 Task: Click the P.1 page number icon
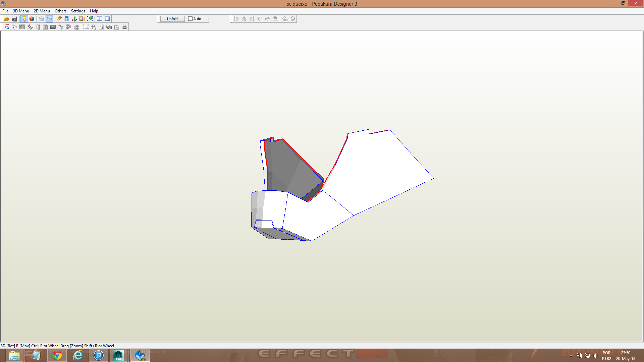point(101,27)
